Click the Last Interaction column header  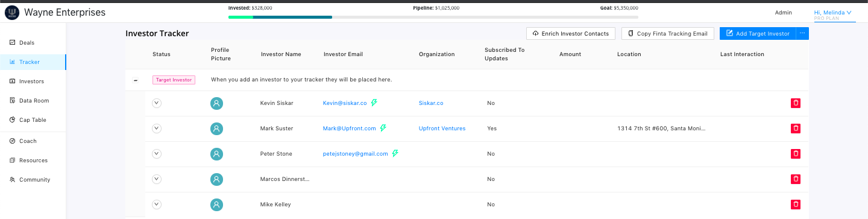[742, 54]
